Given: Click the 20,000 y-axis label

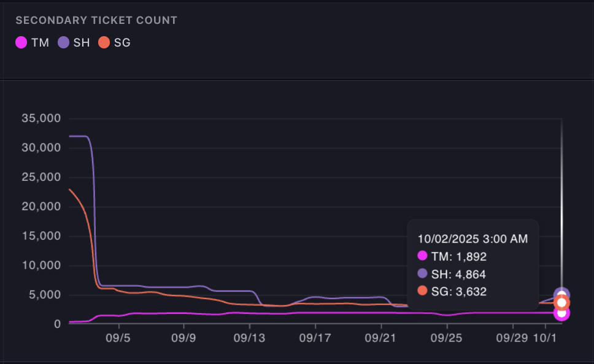Looking at the screenshot, I should coord(39,207).
